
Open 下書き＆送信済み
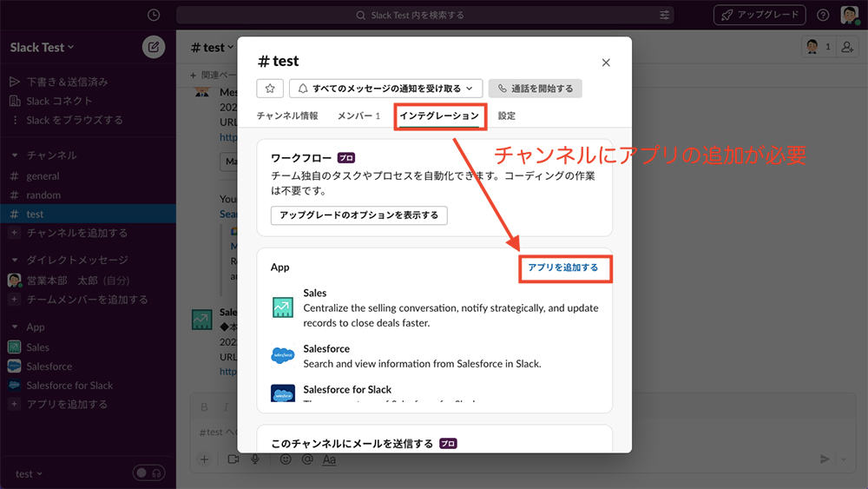(x=67, y=82)
